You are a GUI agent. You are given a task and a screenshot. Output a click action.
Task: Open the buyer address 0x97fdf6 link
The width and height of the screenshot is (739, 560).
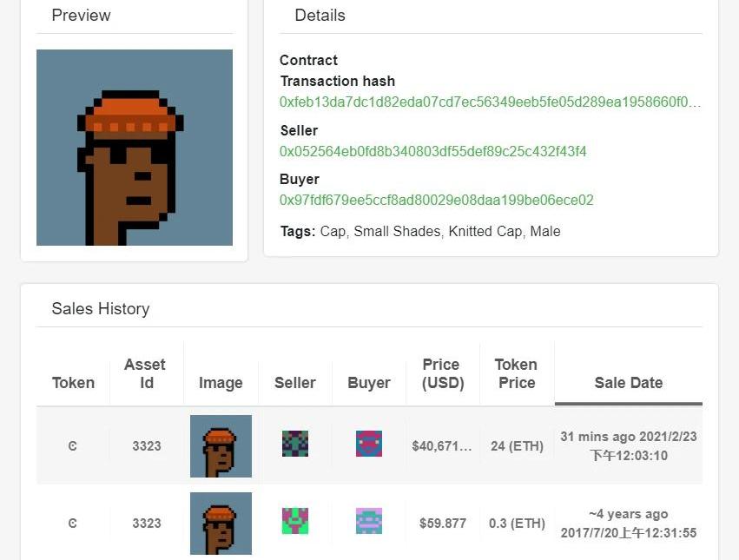click(x=437, y=200)
